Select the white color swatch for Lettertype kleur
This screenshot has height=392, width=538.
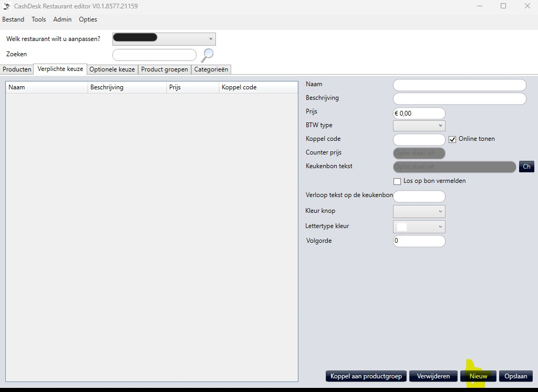point(402,226)
